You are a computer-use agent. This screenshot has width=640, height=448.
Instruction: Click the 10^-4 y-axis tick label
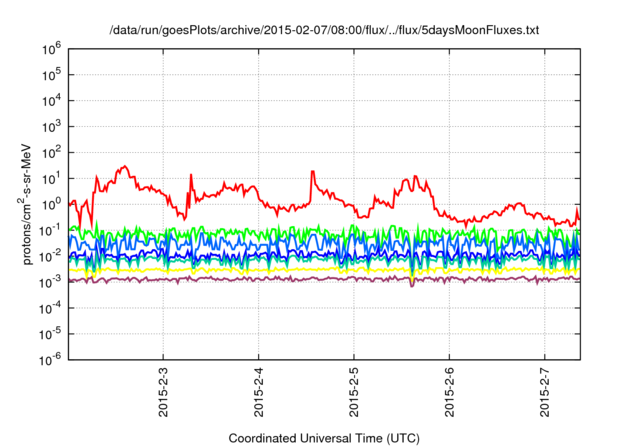tap(51, 308)
